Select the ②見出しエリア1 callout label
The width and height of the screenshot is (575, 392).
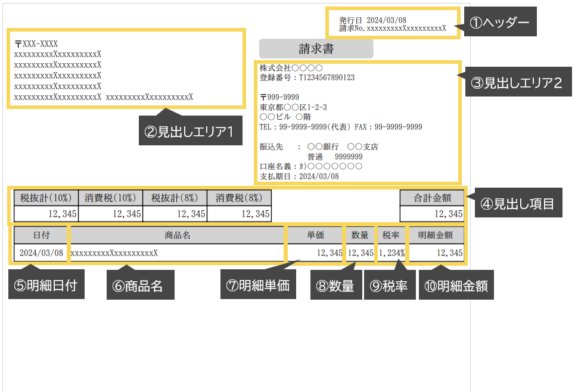[191, 131]
